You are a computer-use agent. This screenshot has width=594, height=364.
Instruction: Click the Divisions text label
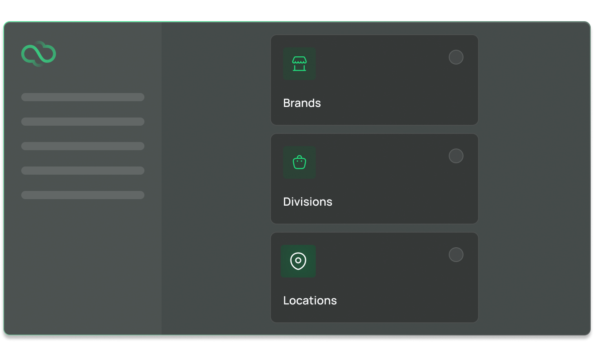point(308,202)
